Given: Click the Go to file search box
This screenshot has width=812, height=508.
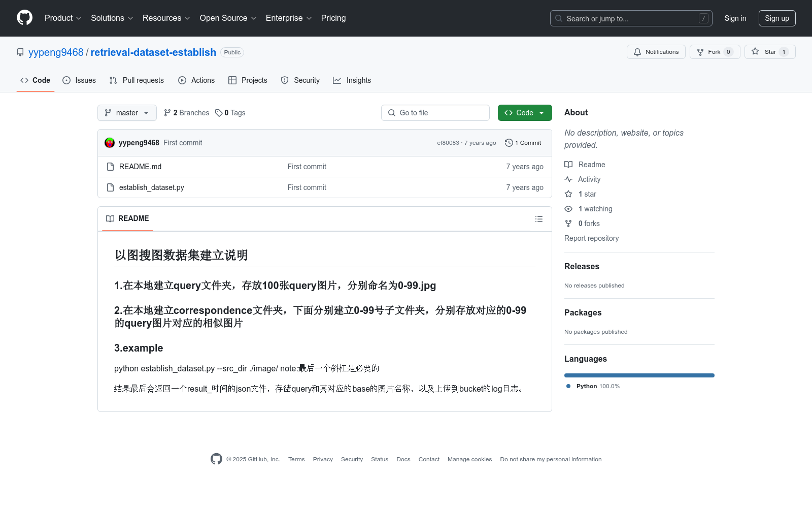Looking at the screenshot, I should tap(435, 113).
